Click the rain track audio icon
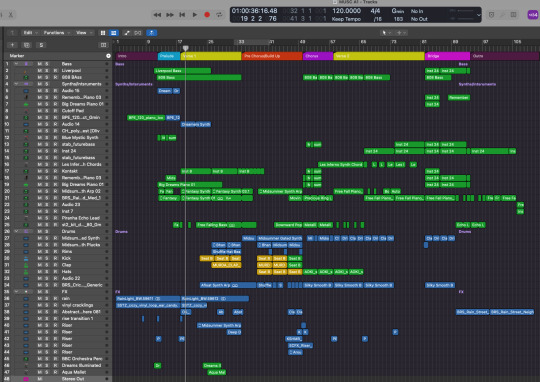 [26, 299]
